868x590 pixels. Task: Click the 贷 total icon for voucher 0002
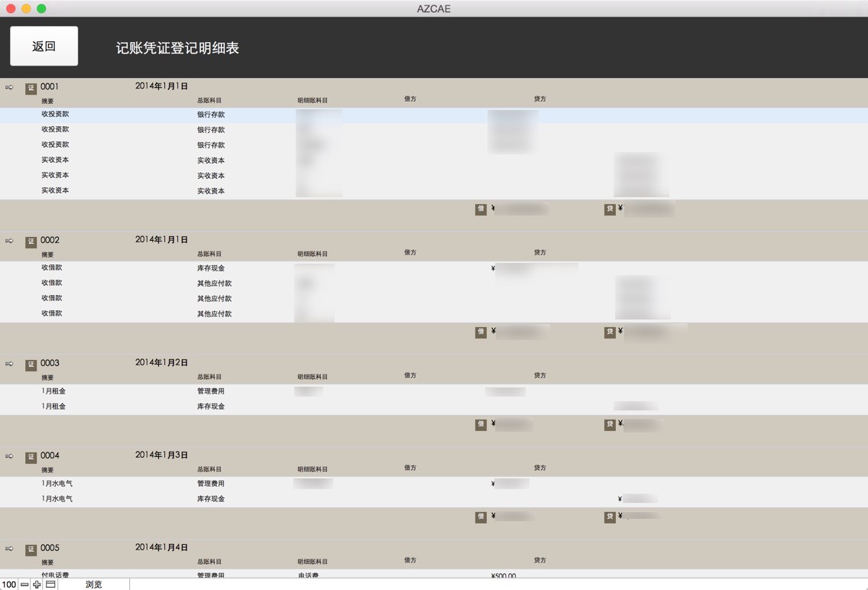[x=610, y=332]
